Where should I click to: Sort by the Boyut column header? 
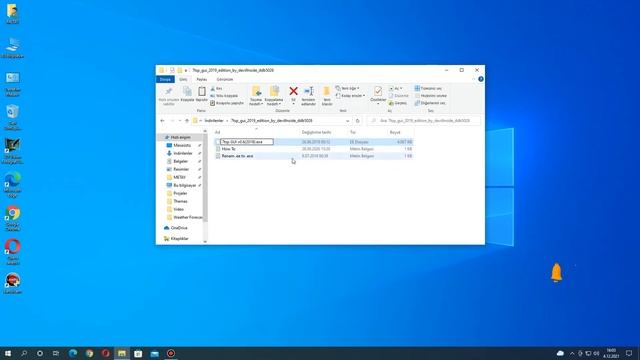(395, 132)
